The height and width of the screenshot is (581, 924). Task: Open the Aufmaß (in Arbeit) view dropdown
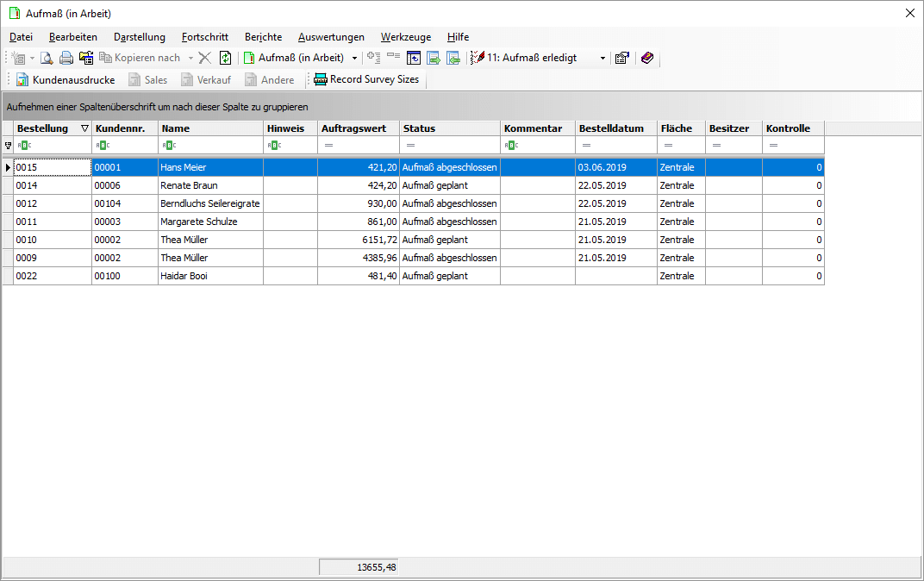click(355, 58)
